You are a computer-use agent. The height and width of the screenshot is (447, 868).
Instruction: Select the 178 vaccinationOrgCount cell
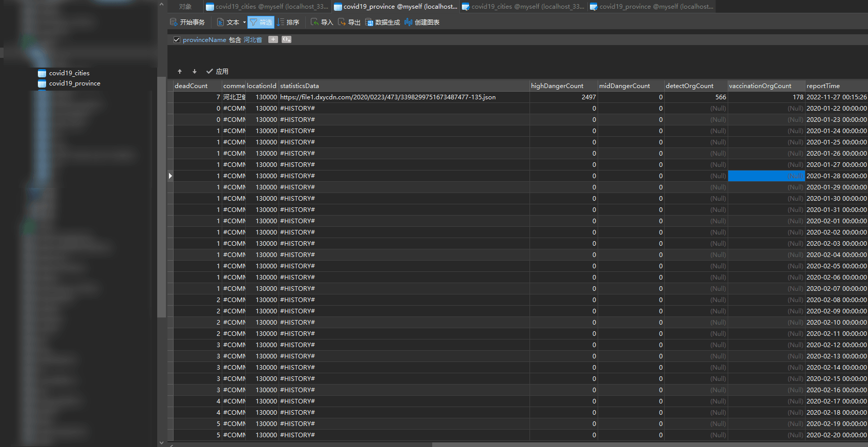point(766,97)
